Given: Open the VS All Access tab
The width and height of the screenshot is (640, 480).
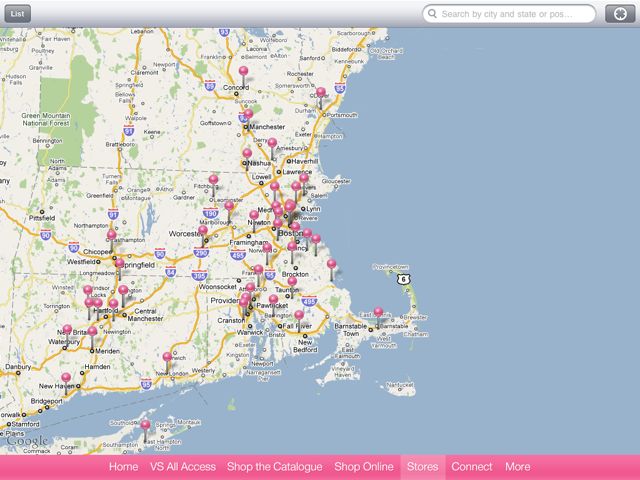Looking at the screenshot, I should click(182, 467).
